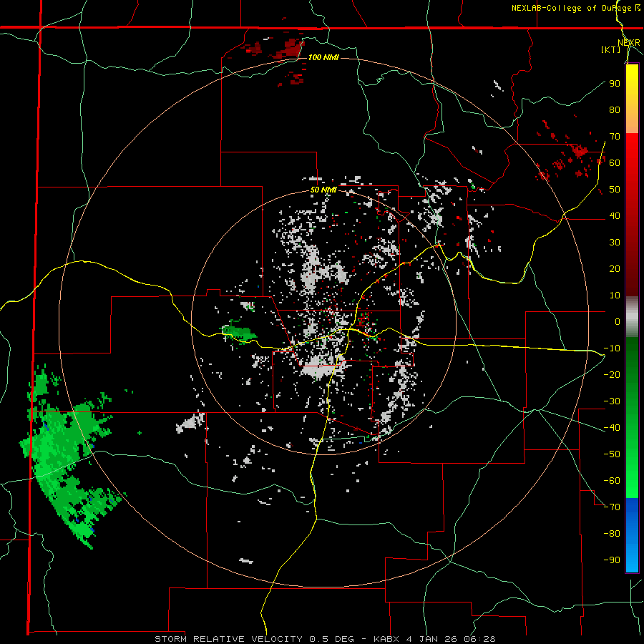Select the positive 20 scale value
The width and height of the screenshot is (644, 644).
[615, 268]
